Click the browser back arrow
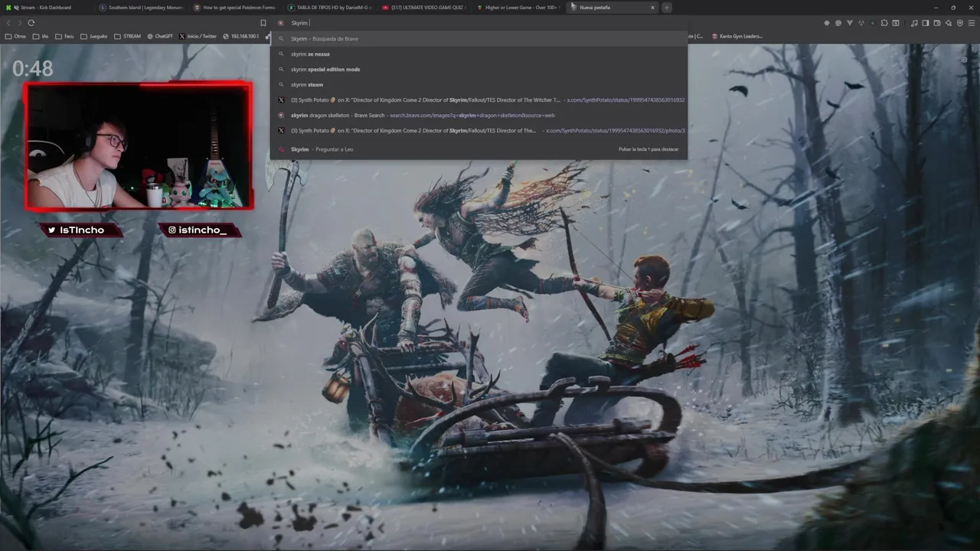 click(8, 23)
